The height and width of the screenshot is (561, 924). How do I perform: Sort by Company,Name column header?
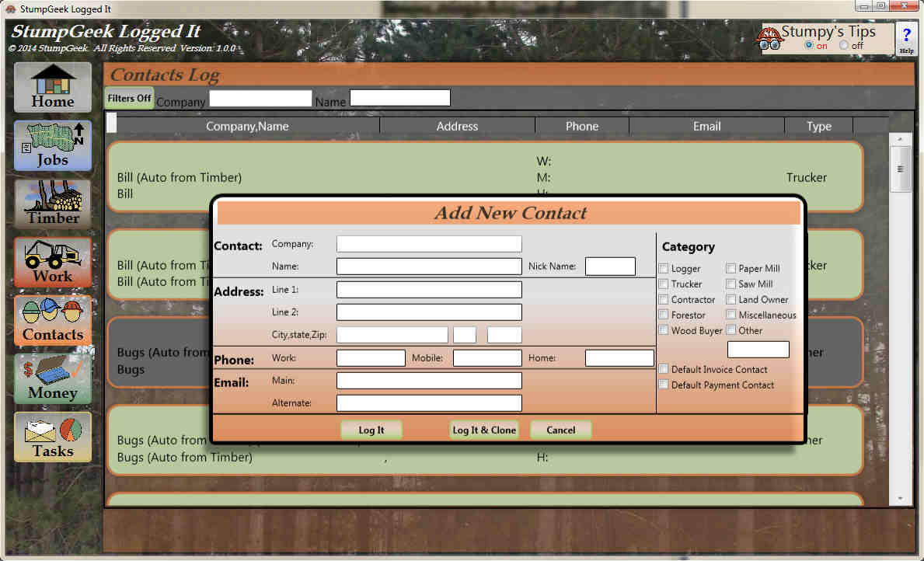coord(247,126)
